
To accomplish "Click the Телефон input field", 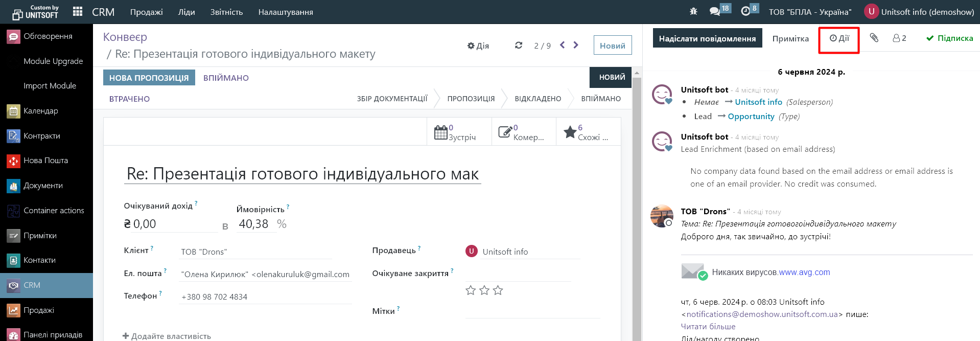I will pyautogui.click(x=265, y=297).
